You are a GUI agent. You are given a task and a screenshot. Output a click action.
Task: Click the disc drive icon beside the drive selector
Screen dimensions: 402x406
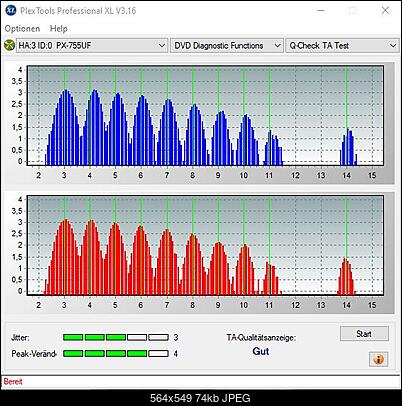click(9, 45)
